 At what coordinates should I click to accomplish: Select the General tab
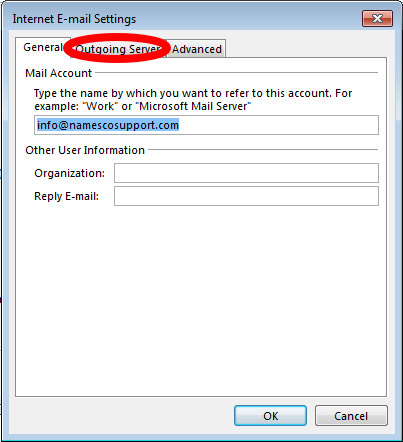[43, 47]
